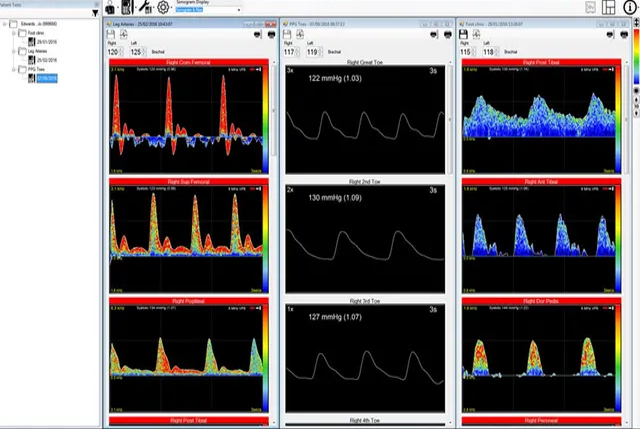Click the patient icon in the main toolbar
The height and width of the screenshot is (429, 640).
tap(110, 7)
